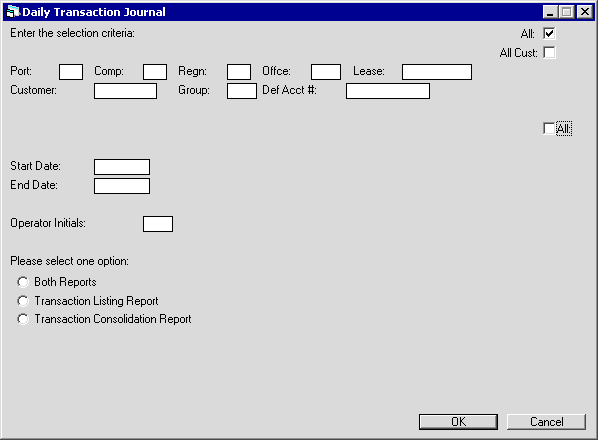The width and height of the screenshot is (598, 440).
Task: Focus the Port input field
Action: [x=71, y=72]
